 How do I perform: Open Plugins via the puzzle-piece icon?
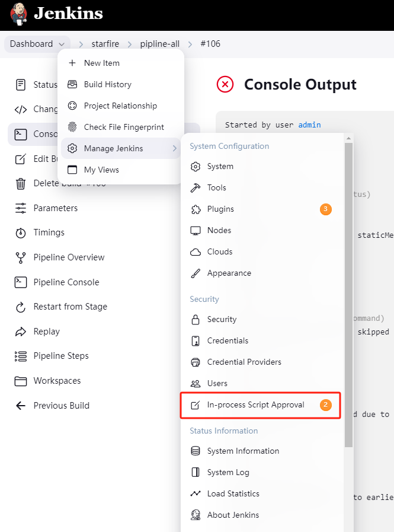[196, 209]
